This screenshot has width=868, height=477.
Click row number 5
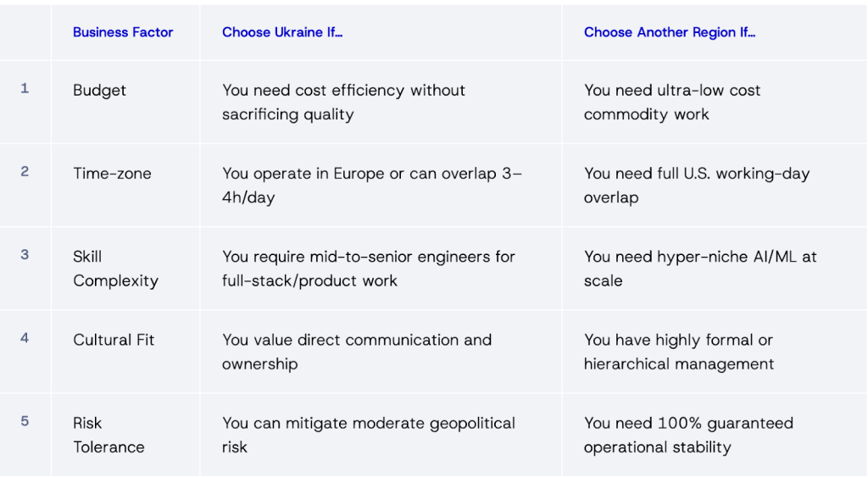tap(25, 421)
